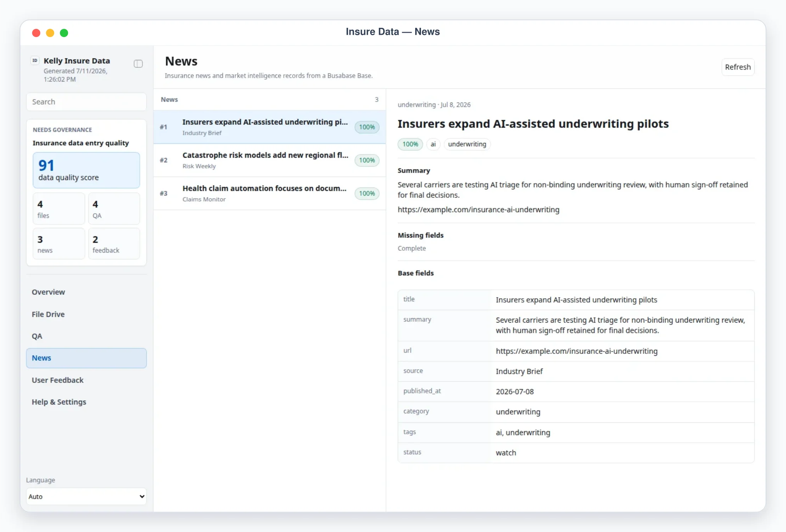
Task: Click the 91 data quality score card
Action: pyautogui.click(x=87, y=170)
